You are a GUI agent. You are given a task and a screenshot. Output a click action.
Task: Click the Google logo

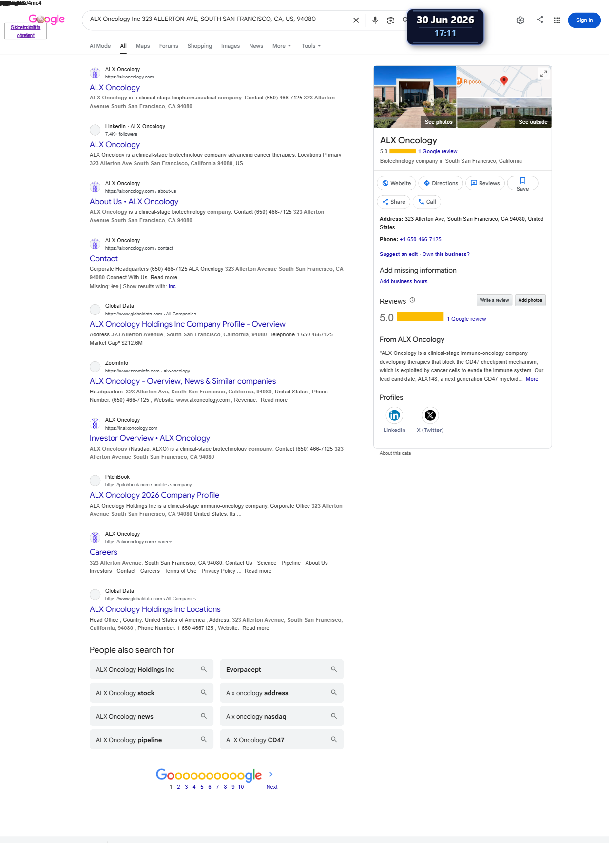pyautogui.click(x=47, y=19)
